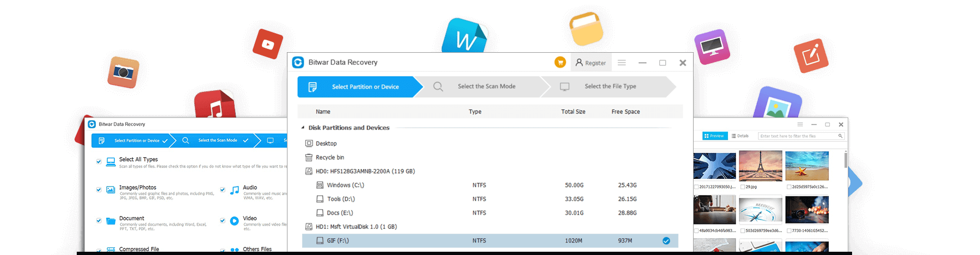Click the Audio music note icon

click(x=235, y=190)
